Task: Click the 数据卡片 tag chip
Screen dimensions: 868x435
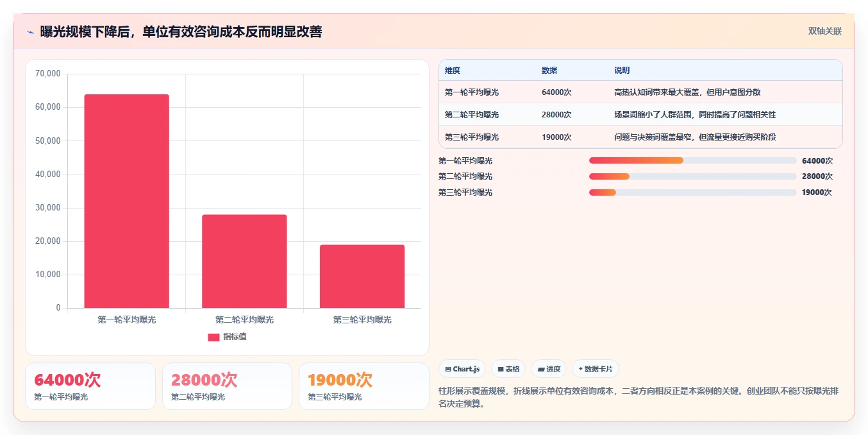Action: [x=596, y=369]
